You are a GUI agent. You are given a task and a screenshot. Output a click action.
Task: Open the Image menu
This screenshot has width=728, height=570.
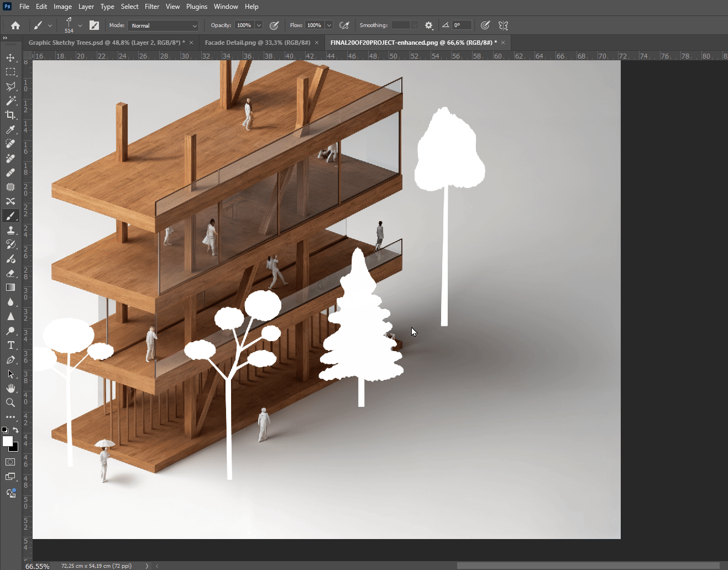(x=62, y=7)
